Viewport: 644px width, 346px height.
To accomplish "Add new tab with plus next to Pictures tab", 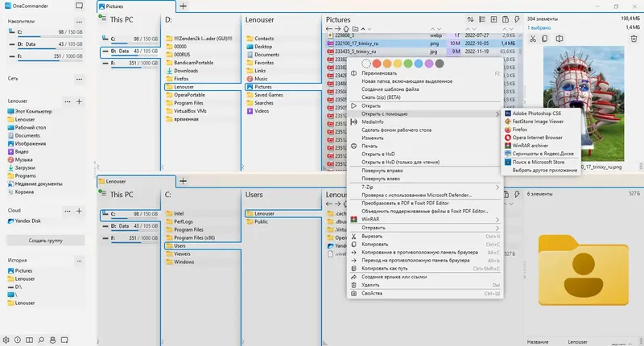I will click(184, 6).
